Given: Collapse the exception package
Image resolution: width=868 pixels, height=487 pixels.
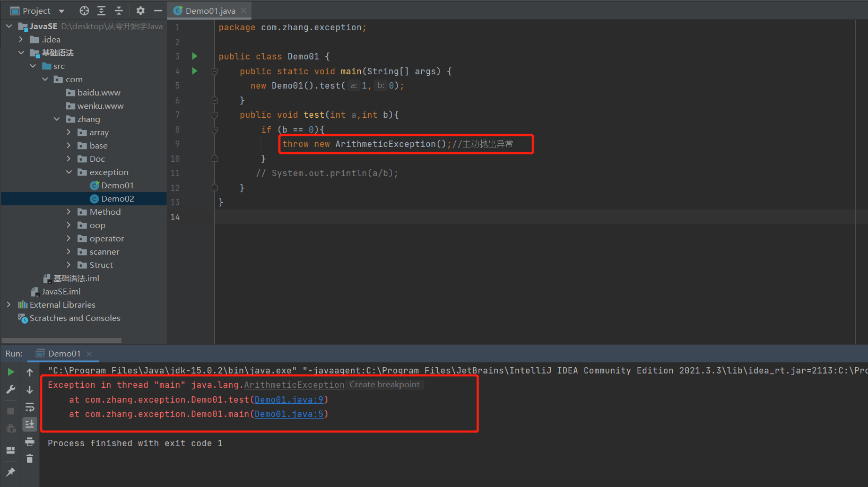Looking at the screenshot, I should coord(68,172).
